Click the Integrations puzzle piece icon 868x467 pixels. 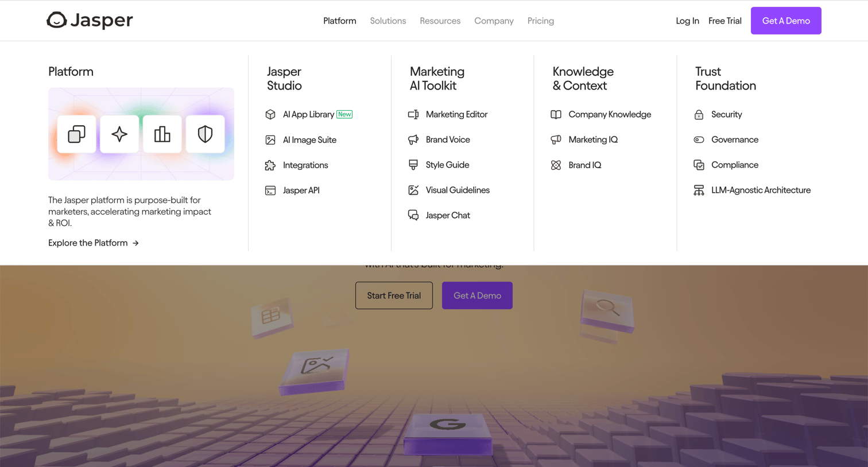[270, 165]
